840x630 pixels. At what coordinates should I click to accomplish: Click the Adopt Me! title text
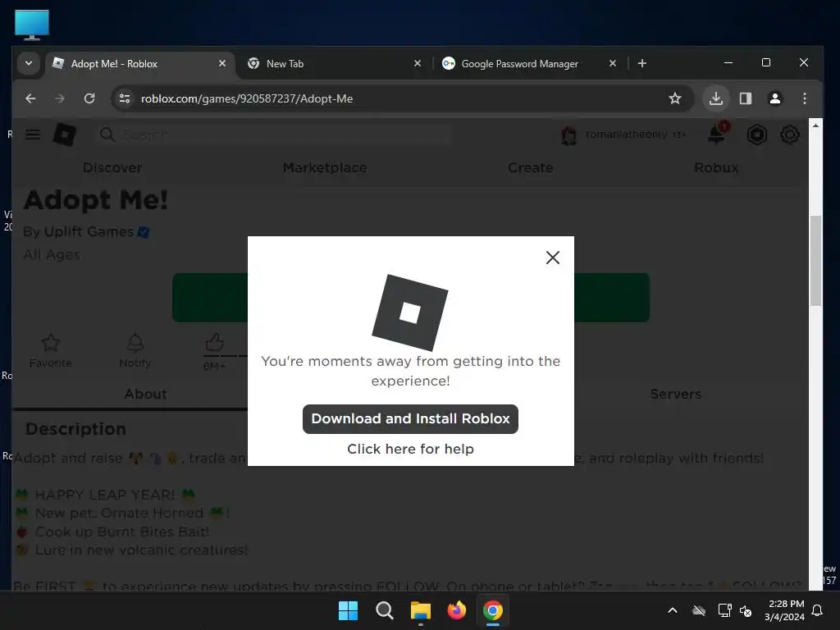96,200
